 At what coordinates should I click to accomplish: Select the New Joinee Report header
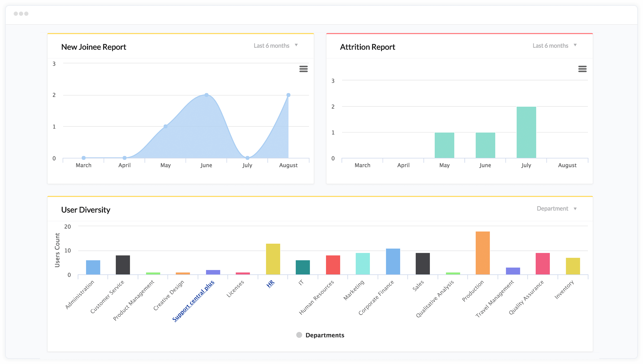(x=94, y=47)
